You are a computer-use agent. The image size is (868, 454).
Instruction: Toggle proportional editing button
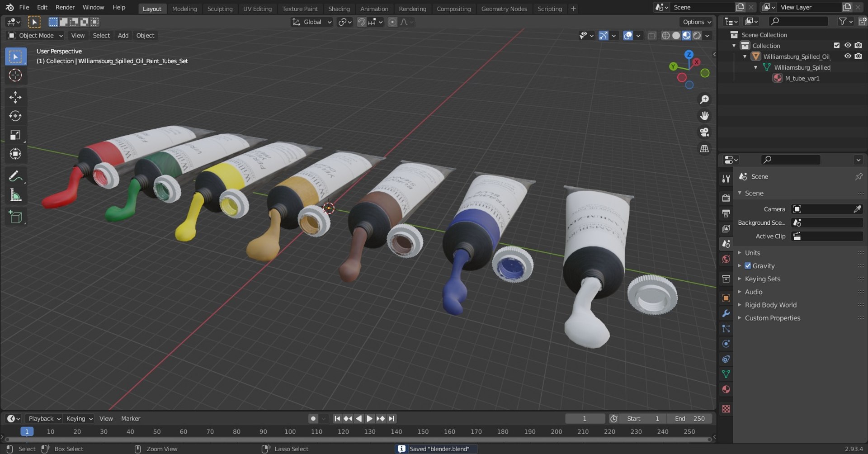click(x=392, y=22)
